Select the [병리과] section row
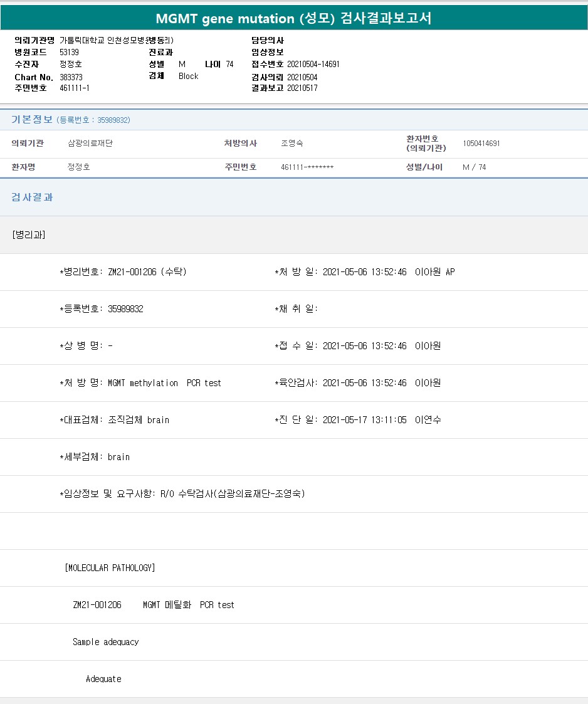Image resolution: width=588 pixels, height=704 pixels. (28, 234)
